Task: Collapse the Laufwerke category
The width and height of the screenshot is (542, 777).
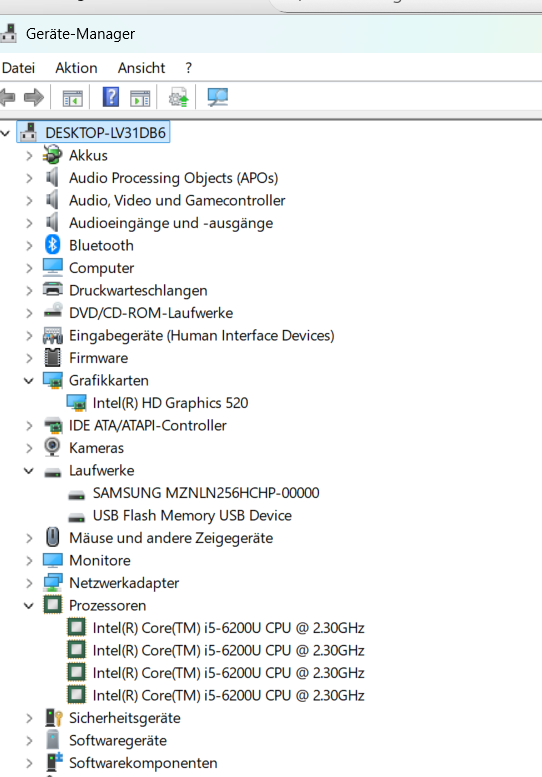Action: point(29,471)
